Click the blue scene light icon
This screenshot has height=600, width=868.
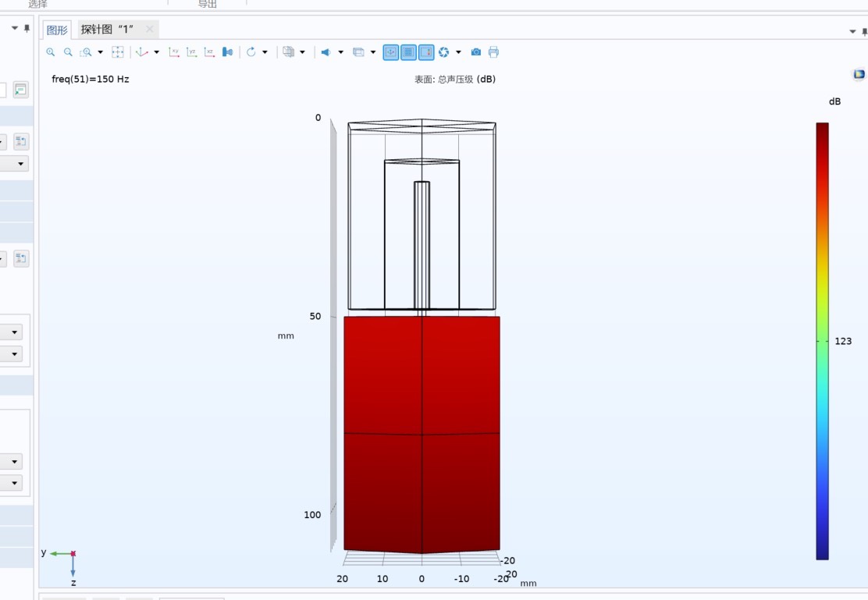(x=325, y=52)
